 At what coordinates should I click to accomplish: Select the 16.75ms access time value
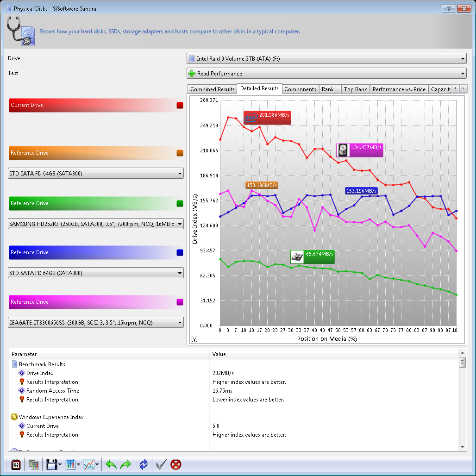(x=223, y=391)
